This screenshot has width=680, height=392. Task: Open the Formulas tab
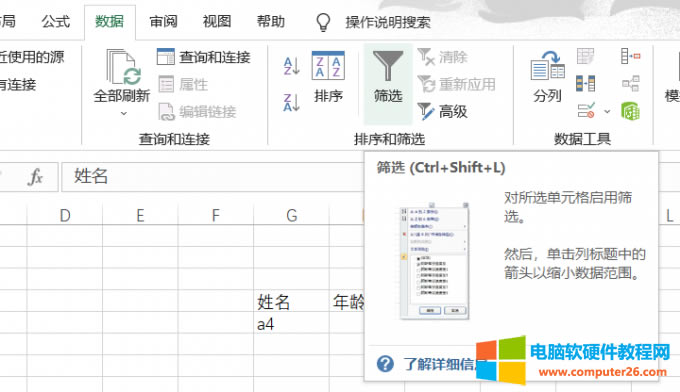pyautogui.click(x=56, y=21)
